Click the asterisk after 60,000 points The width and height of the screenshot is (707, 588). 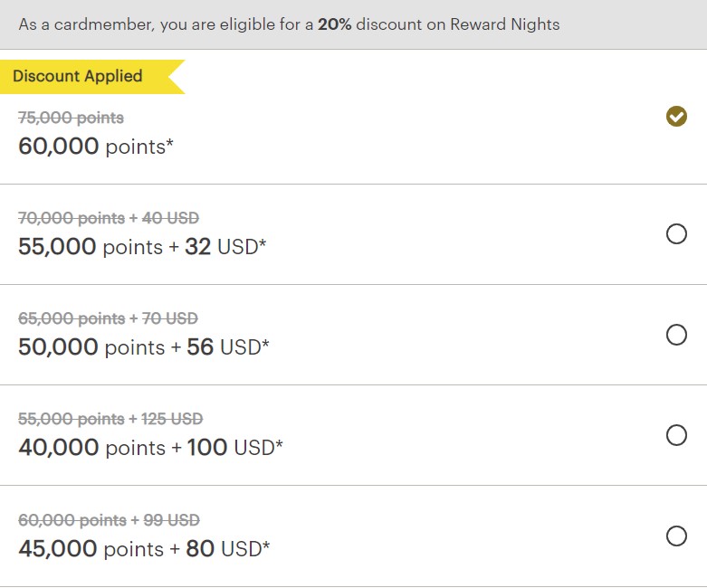pyautogui.click(x=169, y=142)
